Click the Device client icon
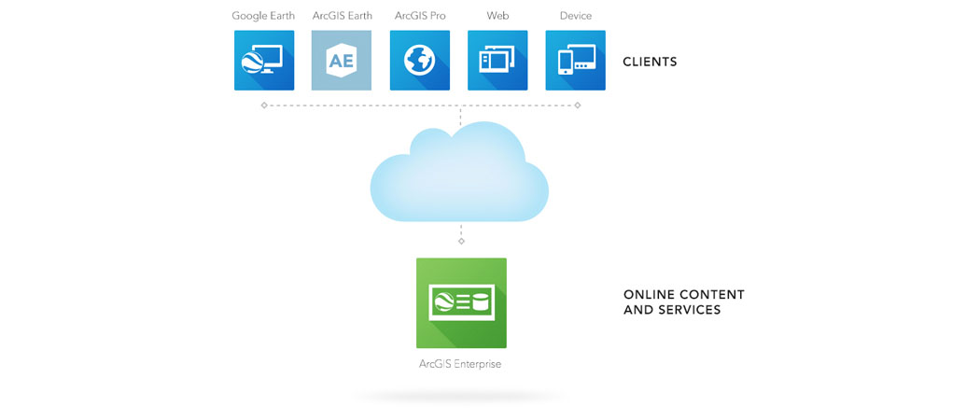Image resolution: width=980 pixels, height=420 pixels. tap(575, 61)
